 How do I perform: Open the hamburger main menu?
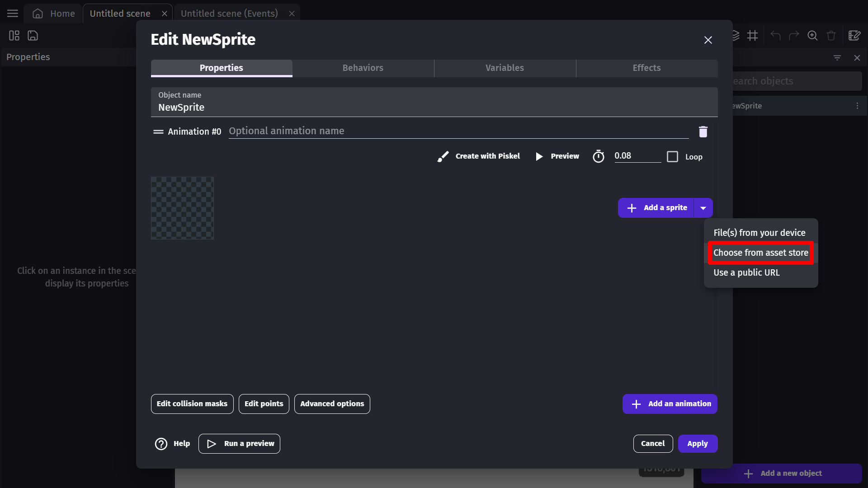13,14
